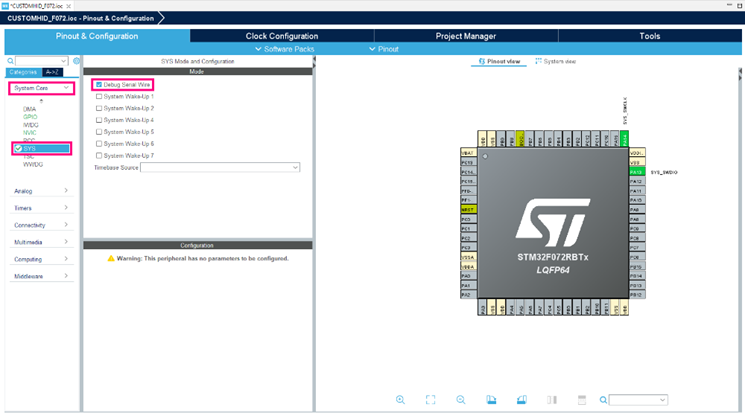The height and width of the screenshot is (413, 745).
Task: Enable System Wake-Up 2
Action: point(99,108)
